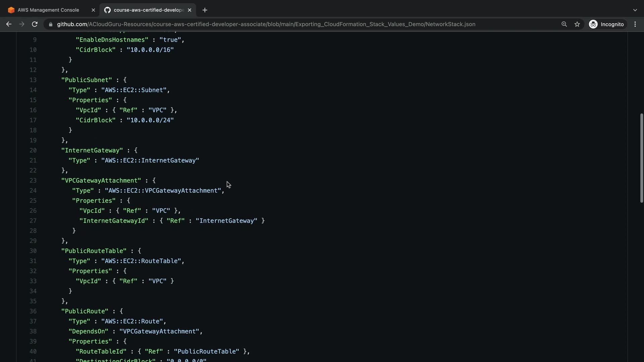The width and height of the screenshot is (644, 362).
Task: Open site info via the lock icon
Action: (x=51, y=24)
